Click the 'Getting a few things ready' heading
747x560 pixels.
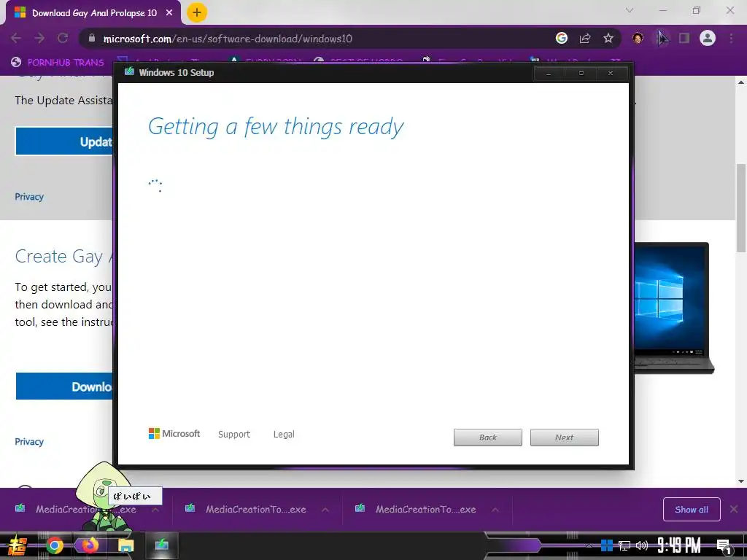(276, 127)
